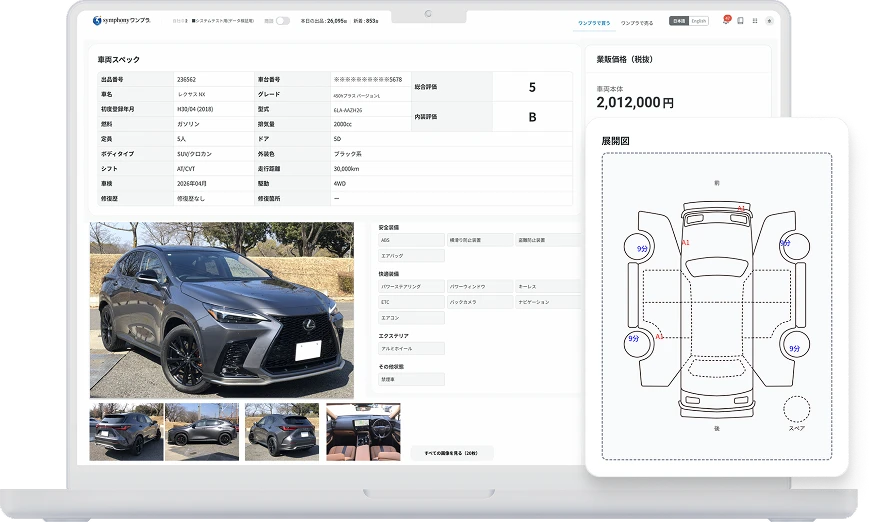Viewport: 882px width, 522px height.
Task: Open the rear-view car thumbnail
Action: (127, 432)
